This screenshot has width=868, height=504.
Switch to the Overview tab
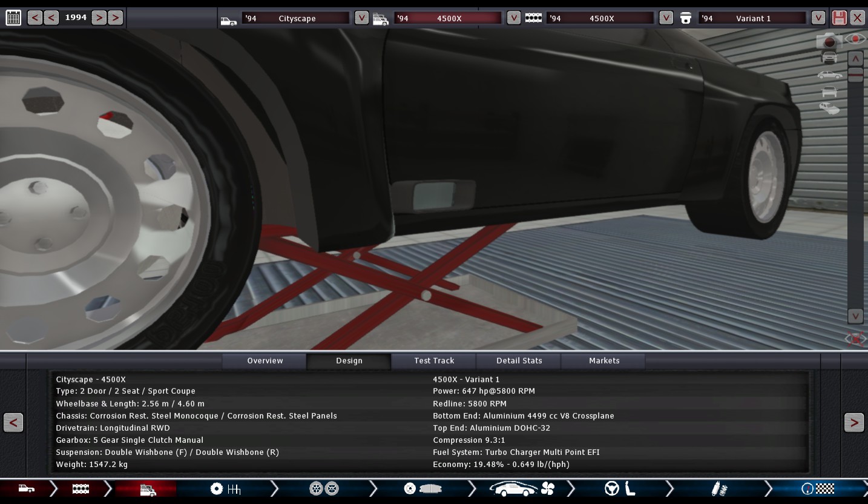click(x=265, y=361)
